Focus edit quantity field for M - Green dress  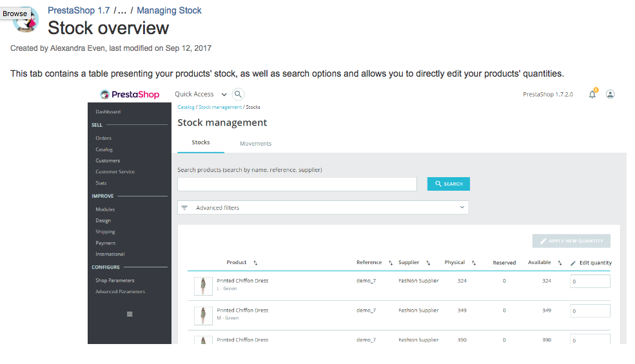(590, 311)
